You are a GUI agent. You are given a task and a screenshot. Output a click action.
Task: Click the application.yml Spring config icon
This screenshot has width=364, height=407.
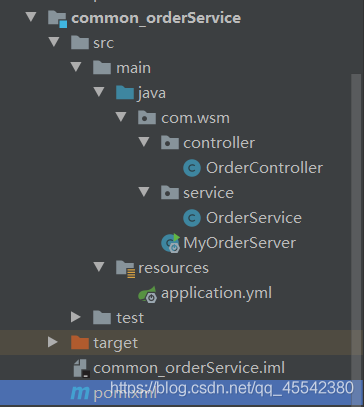pos(147,294)
